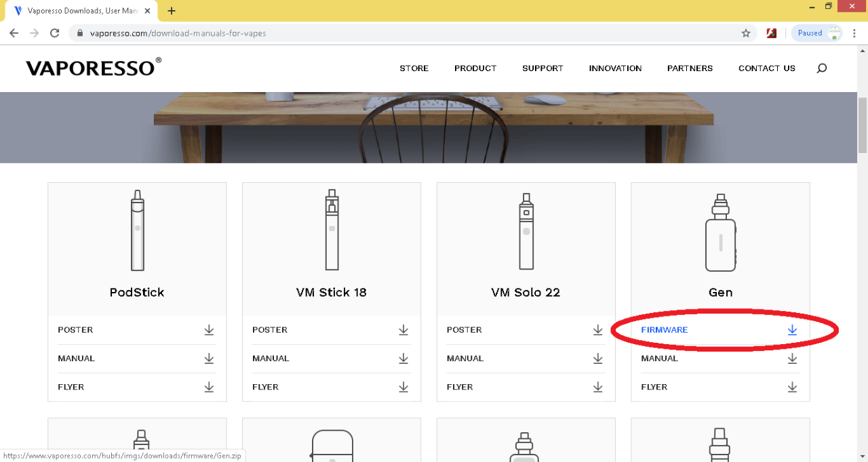Click the Gen device image
Image resolution: width=868 pixels, height=462 pixels.
[720, 232]
